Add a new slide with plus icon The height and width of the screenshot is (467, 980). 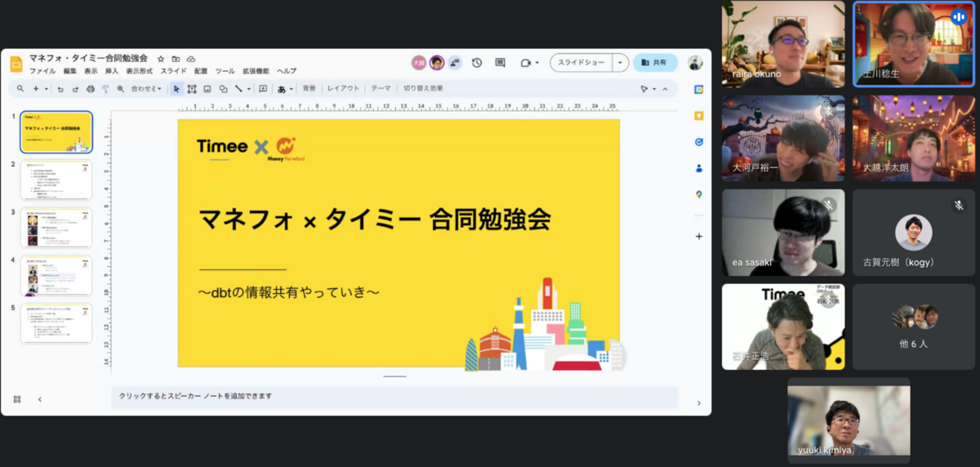[x=35, y=88]
